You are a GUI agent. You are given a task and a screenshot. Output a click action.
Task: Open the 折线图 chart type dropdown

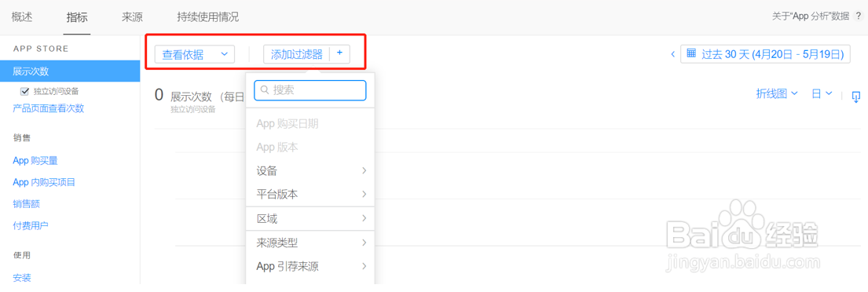pos(777,94)
